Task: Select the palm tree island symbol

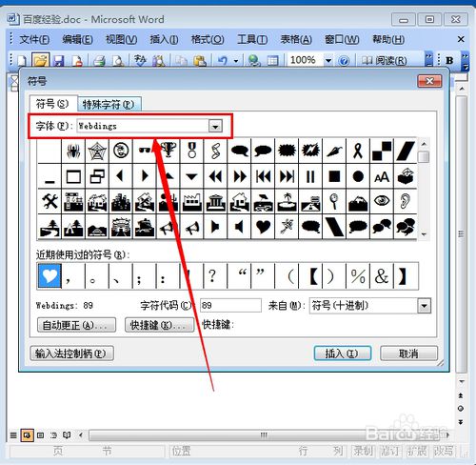Action: 287,201
